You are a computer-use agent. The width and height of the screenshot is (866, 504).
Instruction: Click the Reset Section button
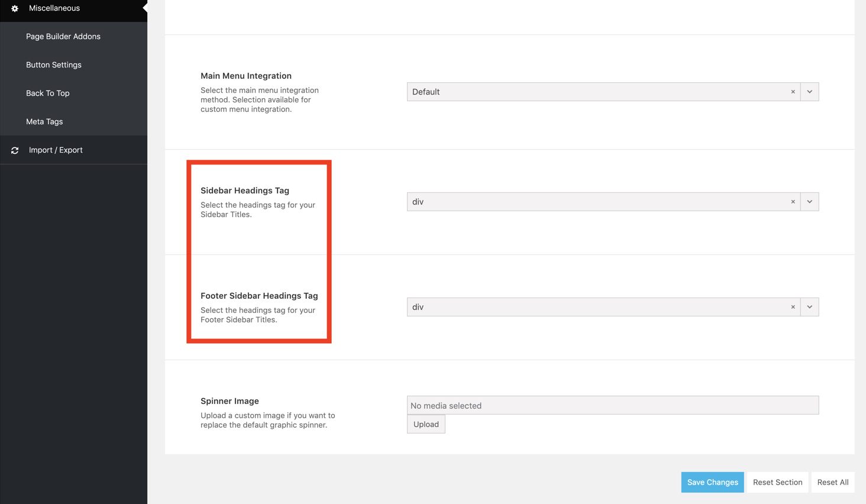[x=777, y=482]
